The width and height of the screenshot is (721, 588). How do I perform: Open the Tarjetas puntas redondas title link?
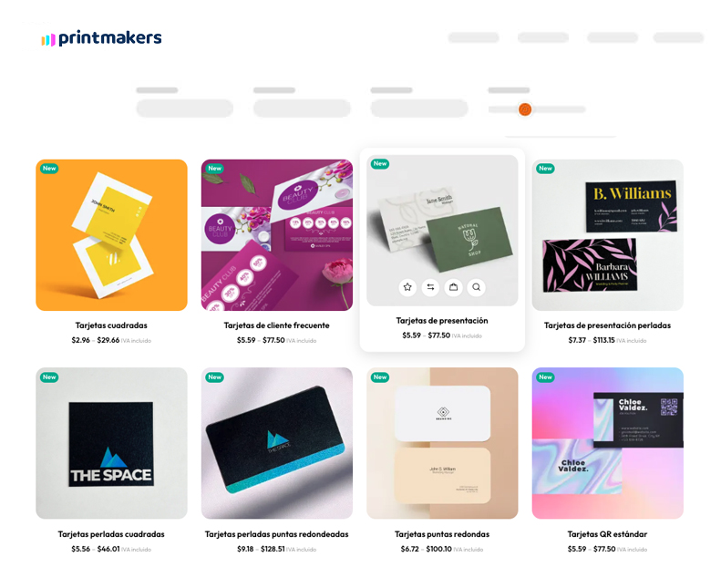tap(442, 534)
